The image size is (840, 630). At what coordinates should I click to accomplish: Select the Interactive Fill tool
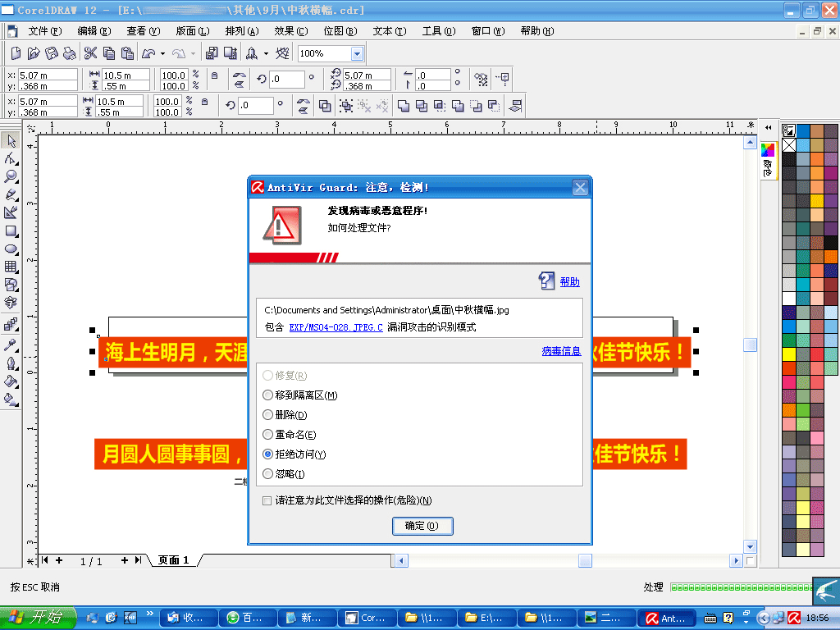[x=11, y=399]
